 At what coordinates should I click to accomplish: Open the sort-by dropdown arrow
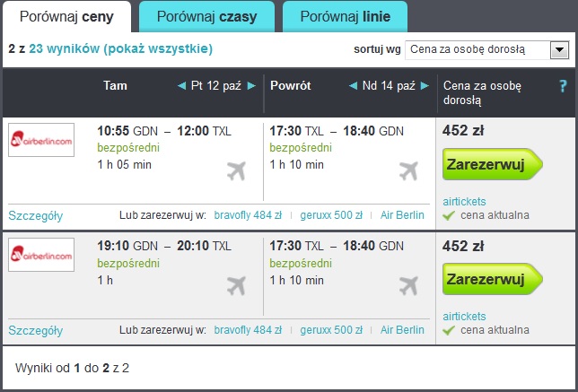coord(559,49)
